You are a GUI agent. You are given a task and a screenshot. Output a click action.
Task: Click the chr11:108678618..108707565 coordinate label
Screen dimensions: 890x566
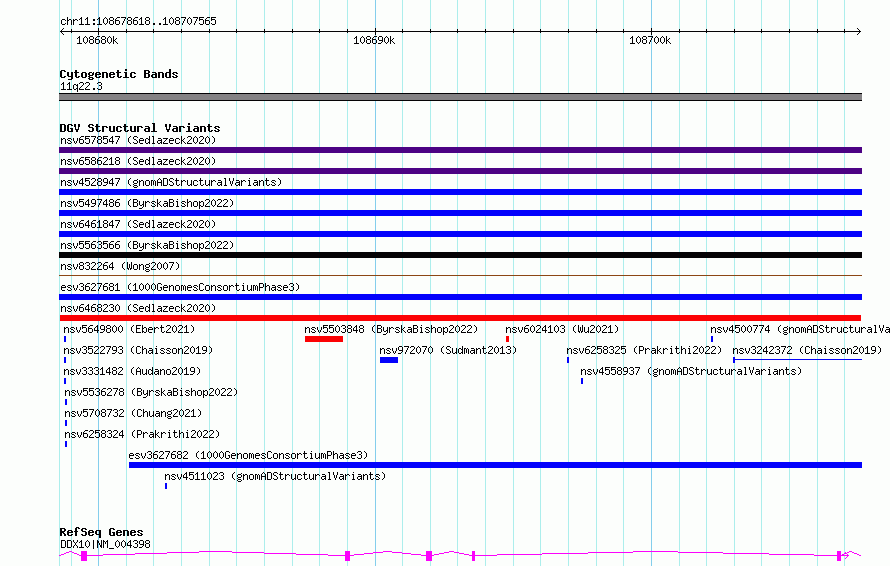tap(138, 21)
